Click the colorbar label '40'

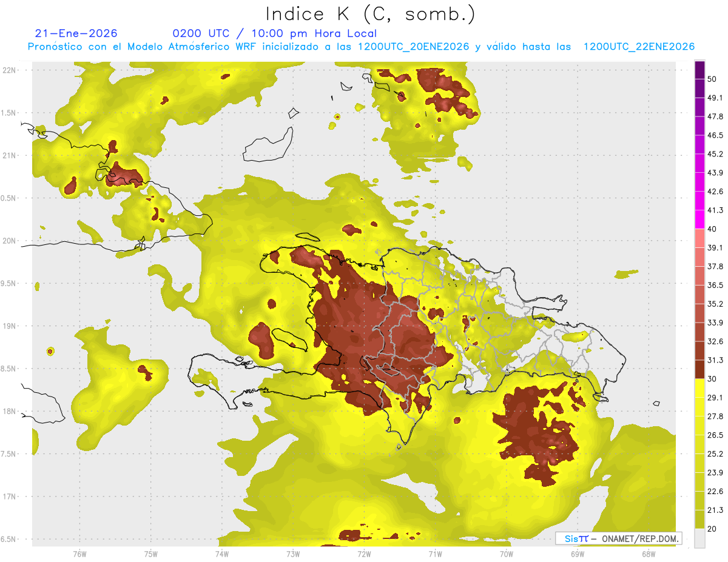point(712,229)
